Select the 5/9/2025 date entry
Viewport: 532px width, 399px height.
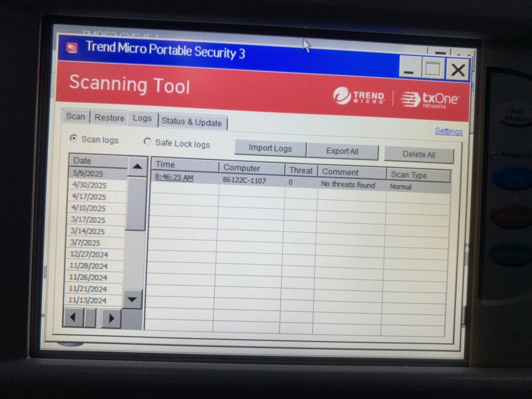point(98,174)
